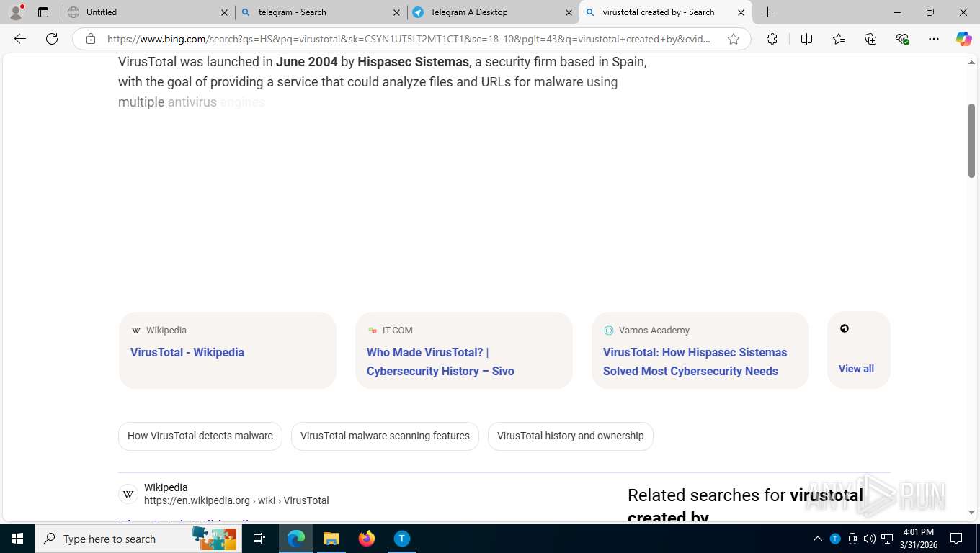Refresh the current page
The width and height of the screenshot is (980, 553).
pos(52,39)
